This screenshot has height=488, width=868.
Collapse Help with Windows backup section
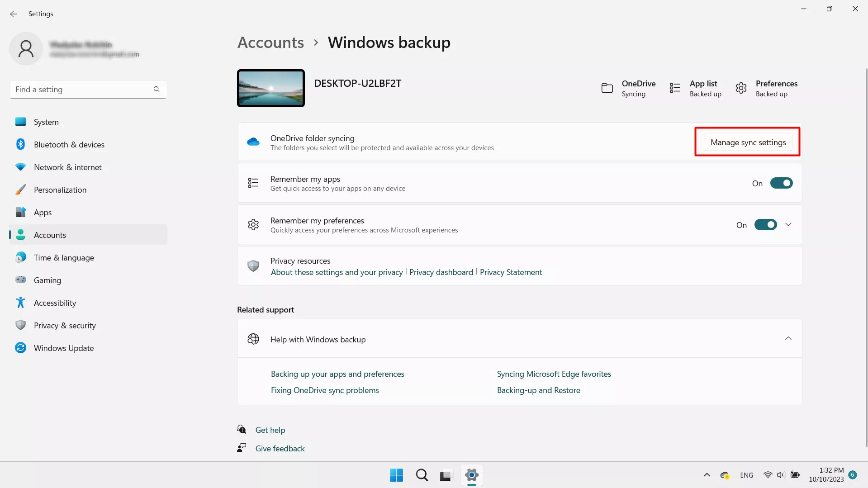(788, 339)
